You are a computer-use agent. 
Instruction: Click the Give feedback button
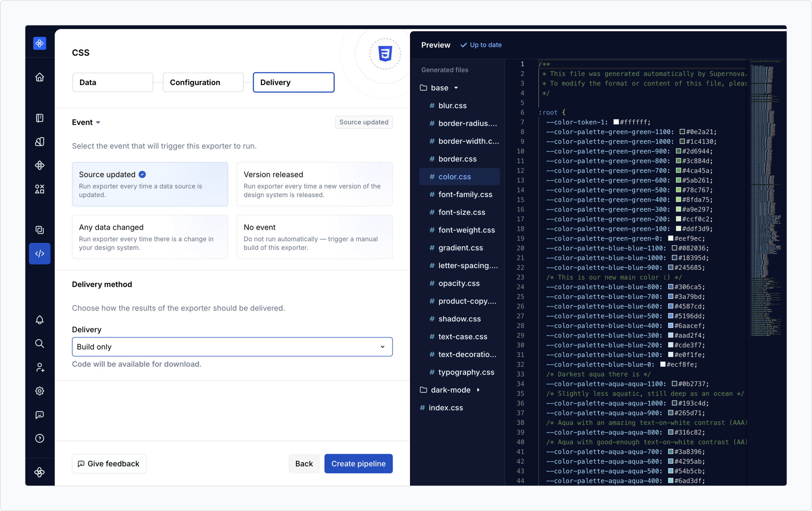109,463
